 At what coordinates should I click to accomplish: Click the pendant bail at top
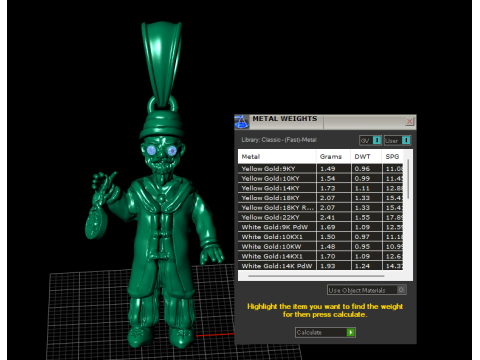161,63
